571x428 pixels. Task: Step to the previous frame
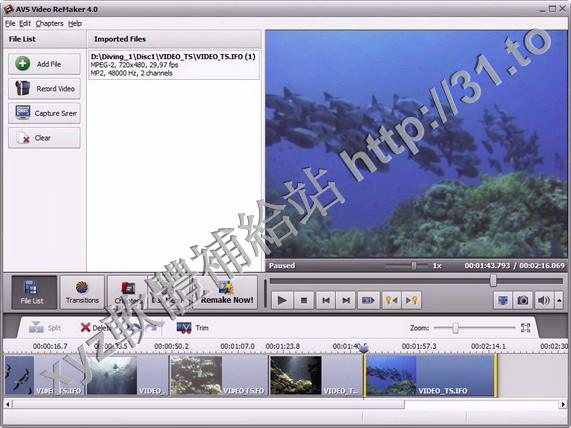pos(326,300)
